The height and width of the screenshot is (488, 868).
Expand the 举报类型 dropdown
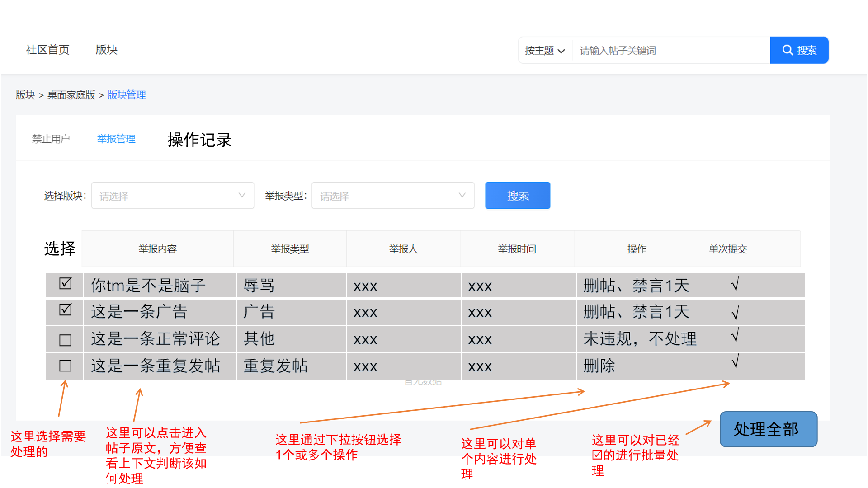pyautogui.click(x=392, y=196)
